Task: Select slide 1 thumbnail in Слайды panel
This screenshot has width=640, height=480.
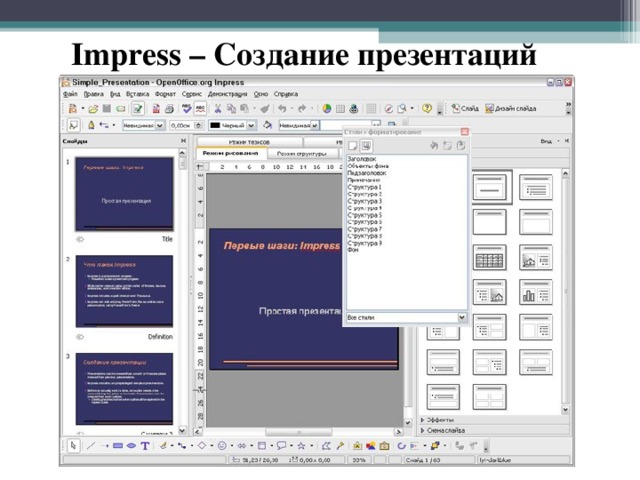Action: [124, 193]
